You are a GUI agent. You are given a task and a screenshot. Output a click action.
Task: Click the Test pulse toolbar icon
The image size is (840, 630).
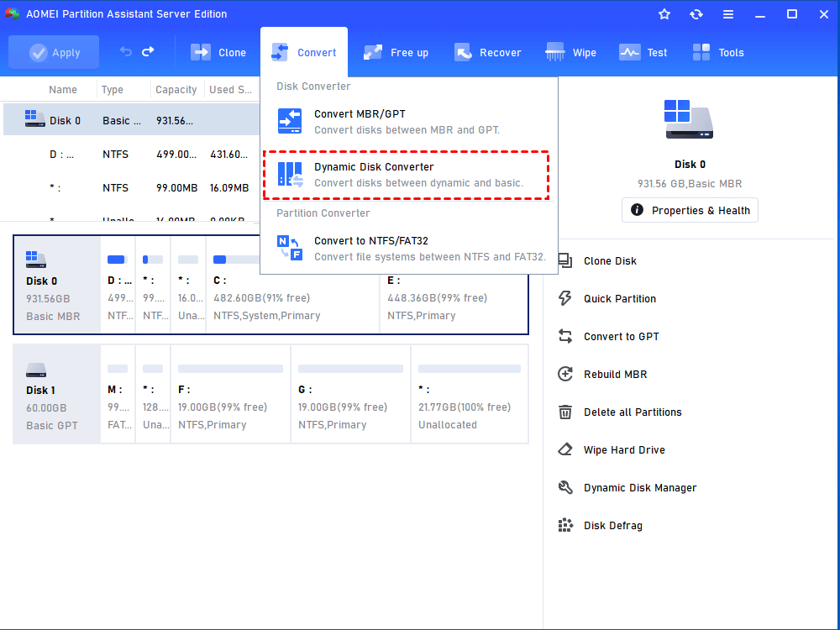click(629, 52)
